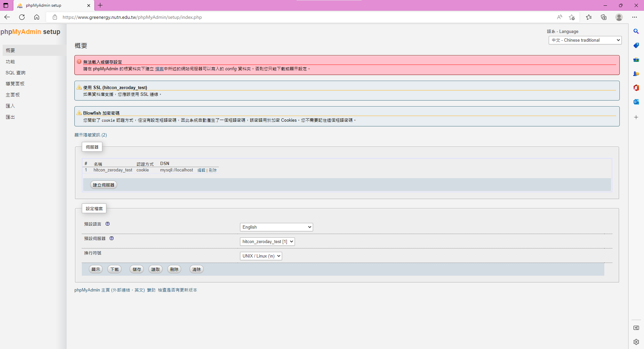Open sidebar settings gear icon
644x349 pixels.
point(636,342)
